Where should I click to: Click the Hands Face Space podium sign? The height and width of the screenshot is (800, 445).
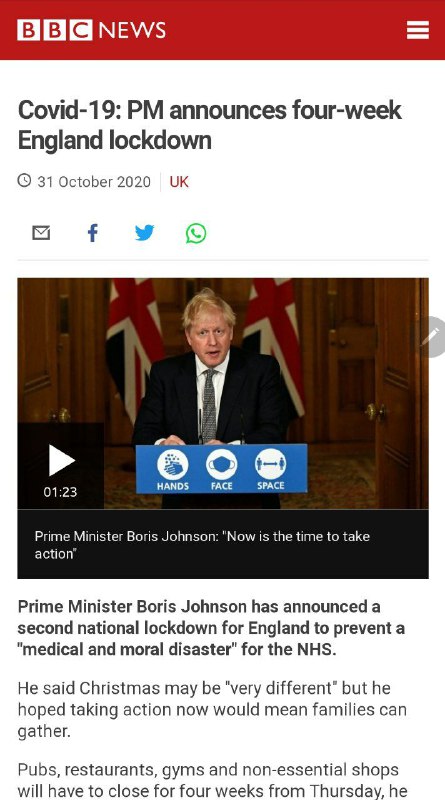click(221, 468)
